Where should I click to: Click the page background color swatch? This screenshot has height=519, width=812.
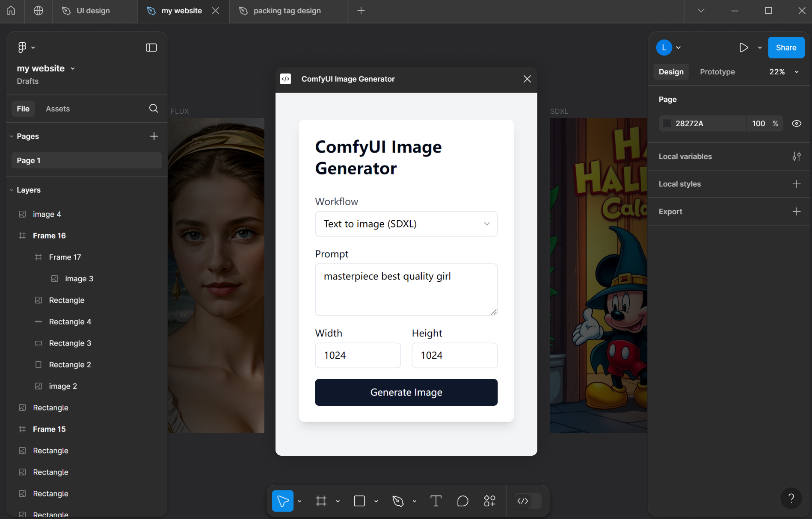[667, 123]
